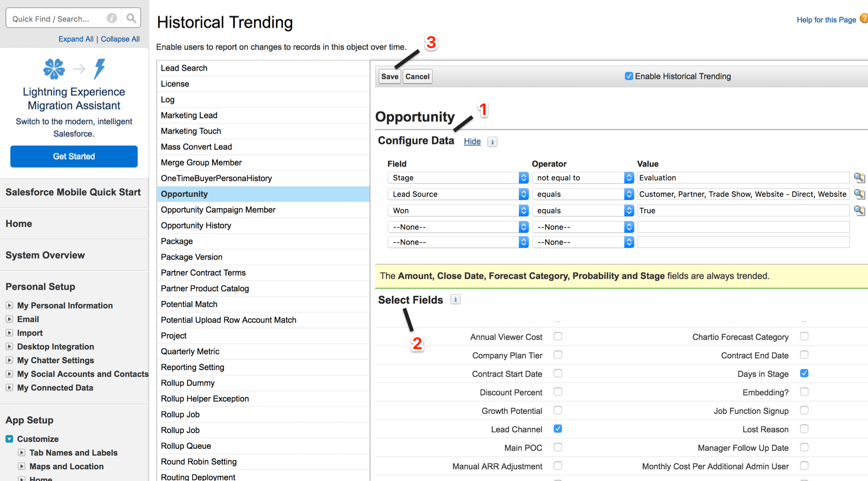Click the Expand All link

coord(76,39)
